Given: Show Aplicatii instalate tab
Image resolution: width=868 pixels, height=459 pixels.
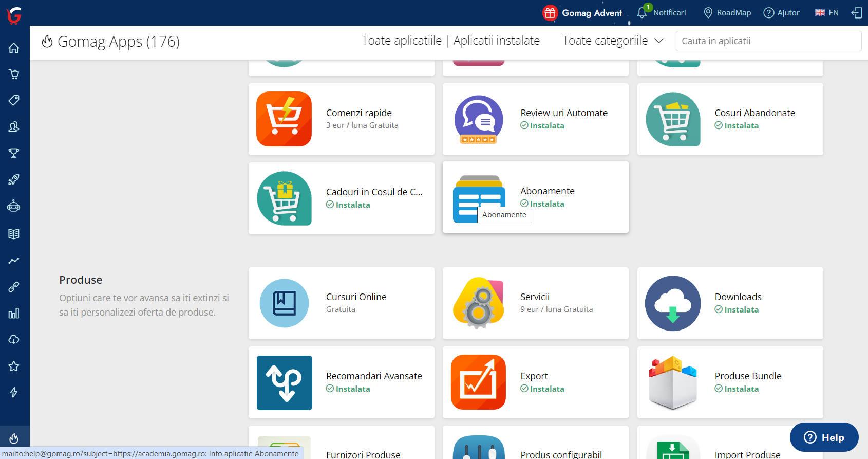Looking at the screenshot, I should coord(497,41).
